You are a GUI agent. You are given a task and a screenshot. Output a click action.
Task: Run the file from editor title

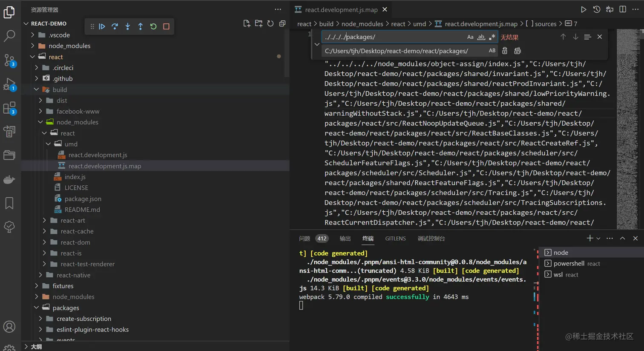(584, 9)
